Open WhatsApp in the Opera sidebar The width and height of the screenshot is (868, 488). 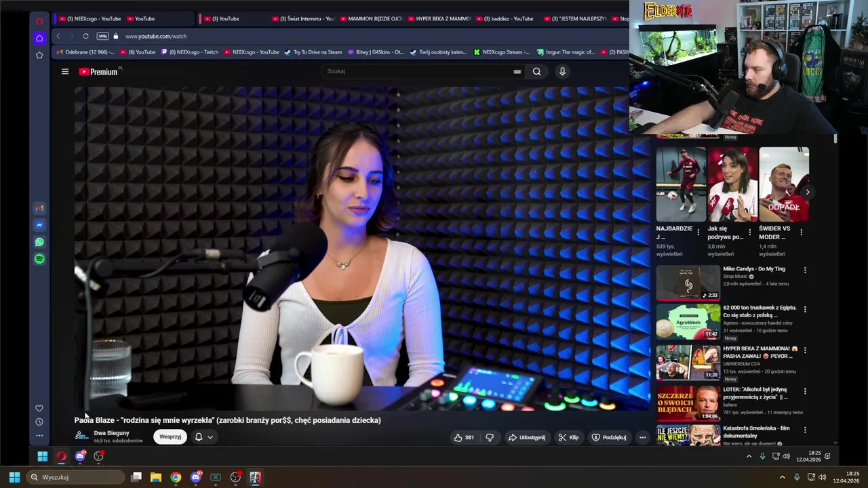point(39,242)
